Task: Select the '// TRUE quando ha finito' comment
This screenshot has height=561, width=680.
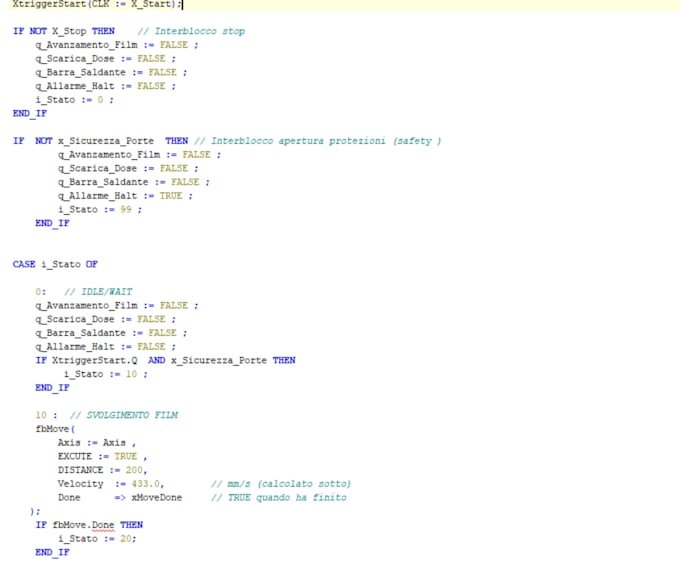Action: coord(279,498)
